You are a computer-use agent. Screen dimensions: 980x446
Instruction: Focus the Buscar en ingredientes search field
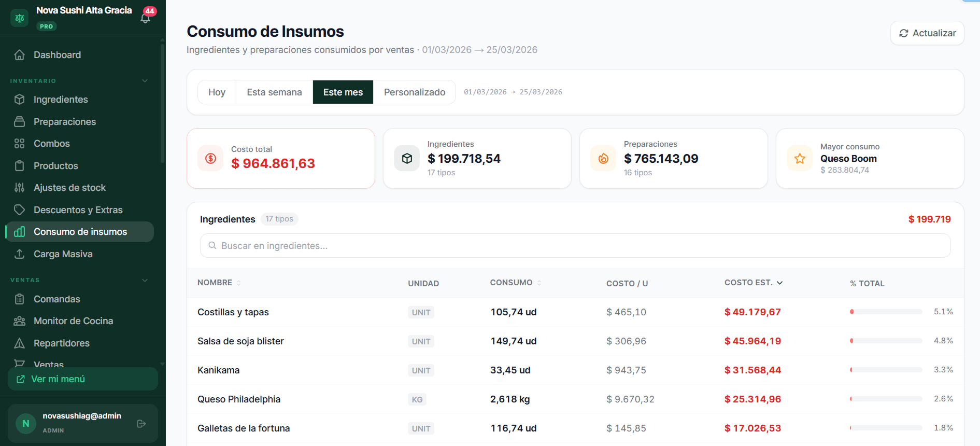575,246
